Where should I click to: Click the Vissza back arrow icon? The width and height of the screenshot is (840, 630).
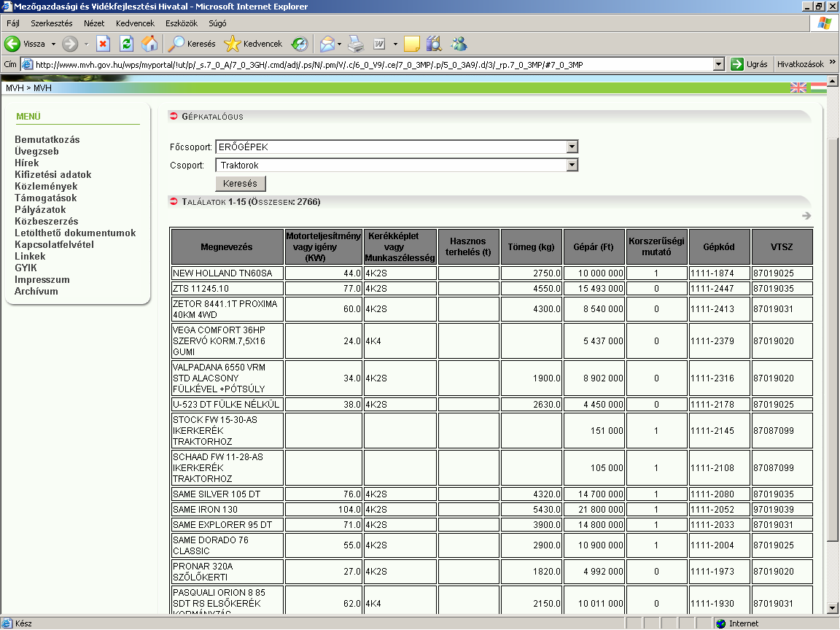12,44
